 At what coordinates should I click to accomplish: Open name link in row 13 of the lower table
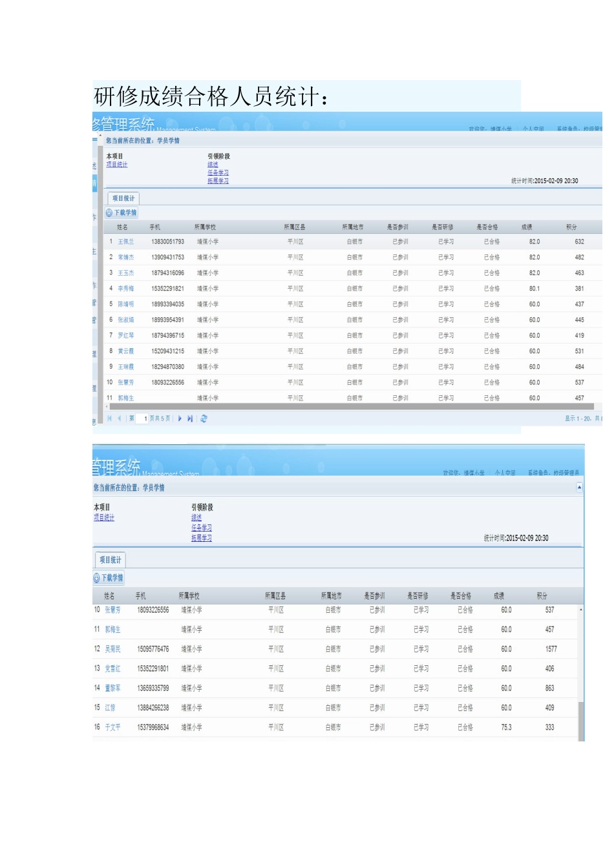point(112,668)
